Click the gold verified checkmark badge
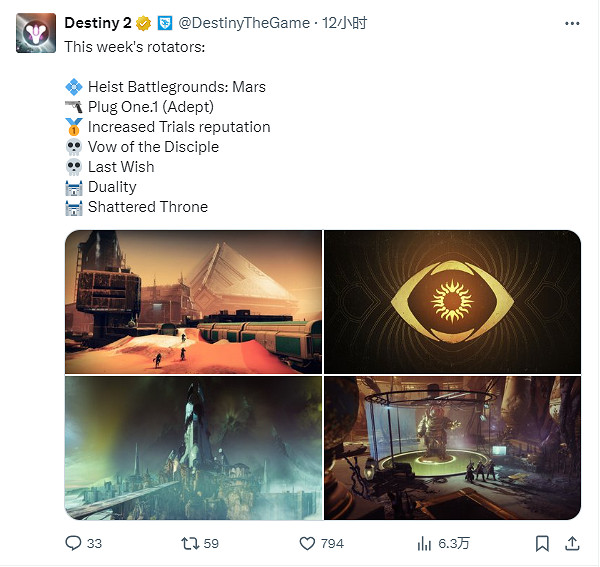 (x=143, y=23)
